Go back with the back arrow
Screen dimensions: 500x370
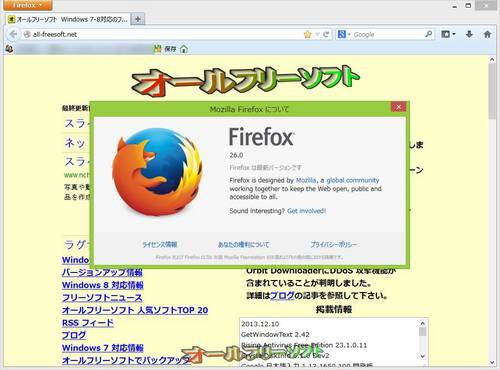[x=13, y=34]
